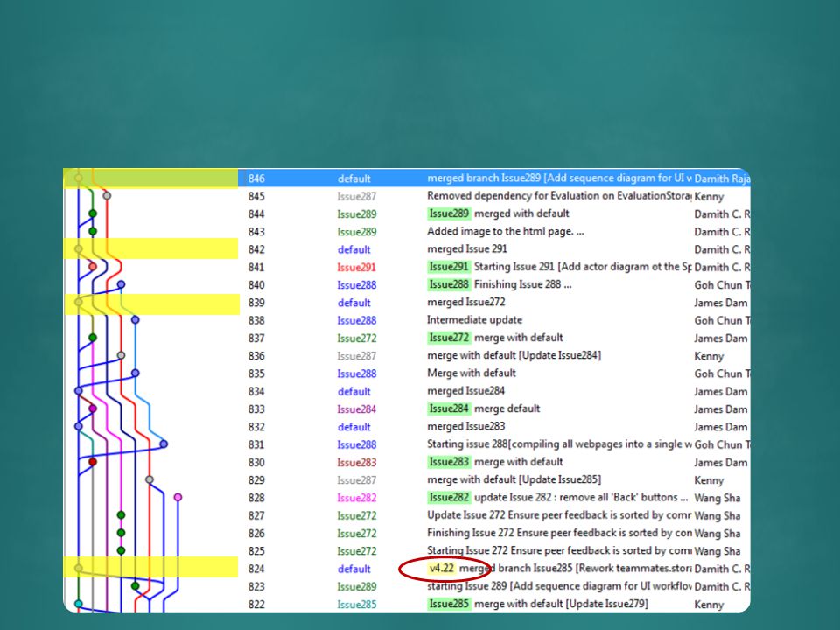Select the green Issue284 tag in row 833
The height and width of the screenshot is (630, 840).
(449, 409)
